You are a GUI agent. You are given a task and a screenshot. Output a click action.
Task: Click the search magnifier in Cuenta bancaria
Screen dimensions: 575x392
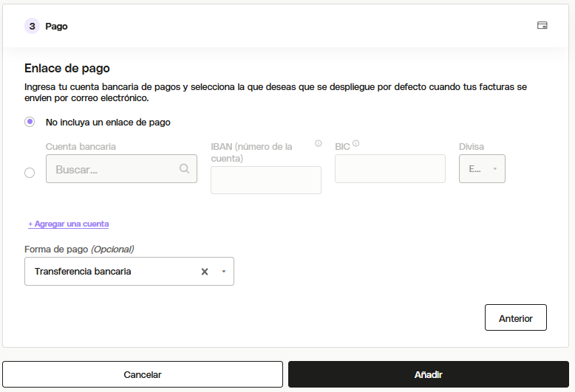(185, 168)
